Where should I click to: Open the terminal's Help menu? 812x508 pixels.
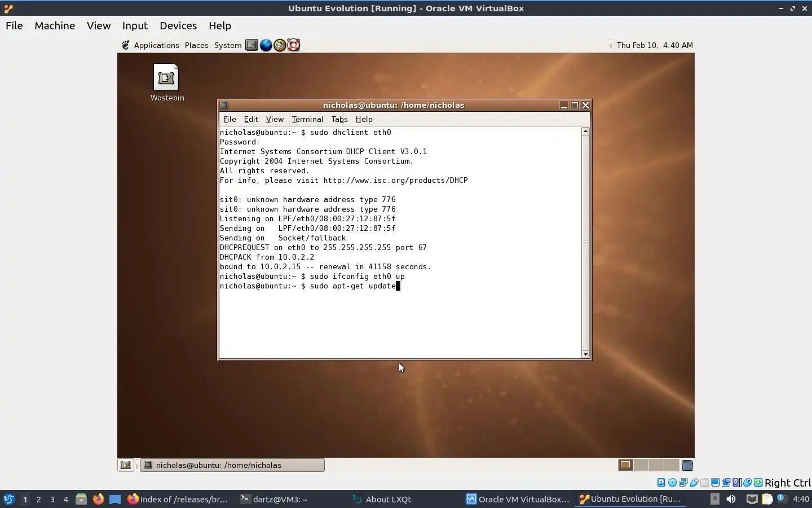(x=364, y=119)
